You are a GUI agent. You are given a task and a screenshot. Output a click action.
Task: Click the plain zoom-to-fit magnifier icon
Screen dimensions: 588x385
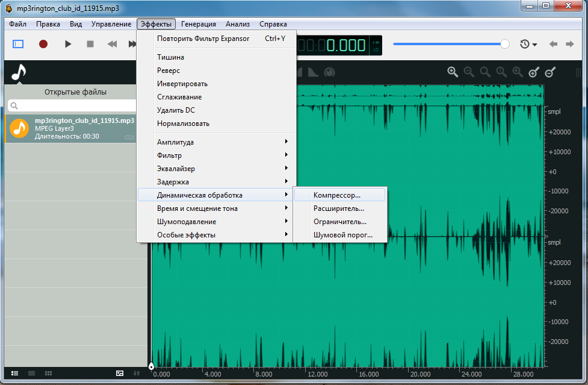485,72
